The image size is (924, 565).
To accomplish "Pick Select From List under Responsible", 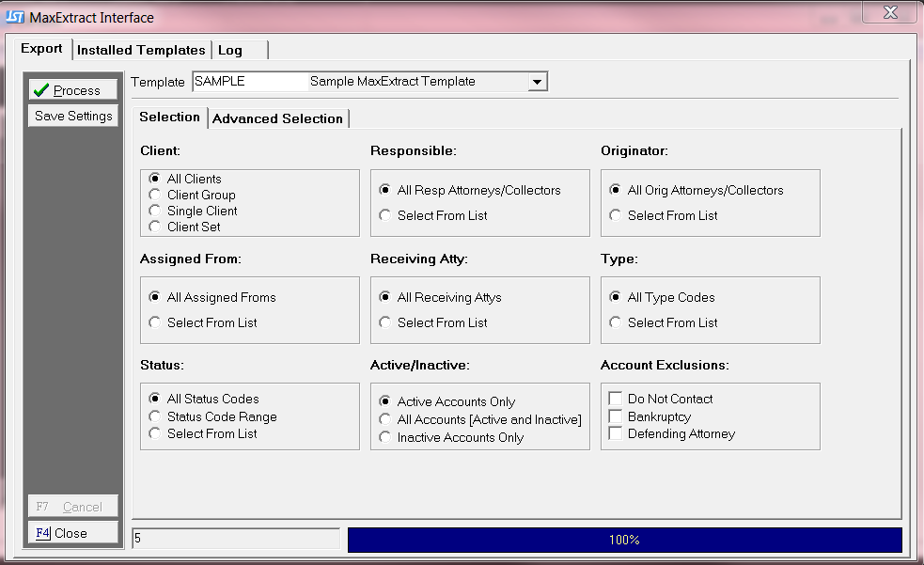I will (x=385, y=215).
